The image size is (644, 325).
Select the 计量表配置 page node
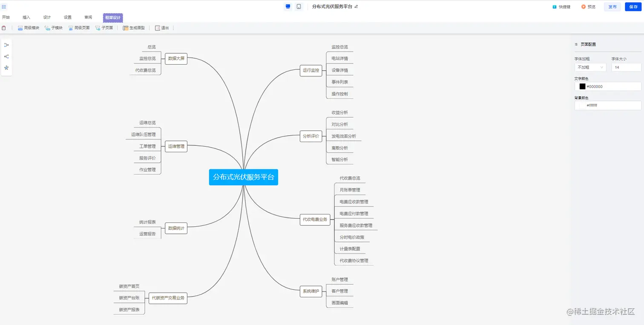[x=350, y=249]
